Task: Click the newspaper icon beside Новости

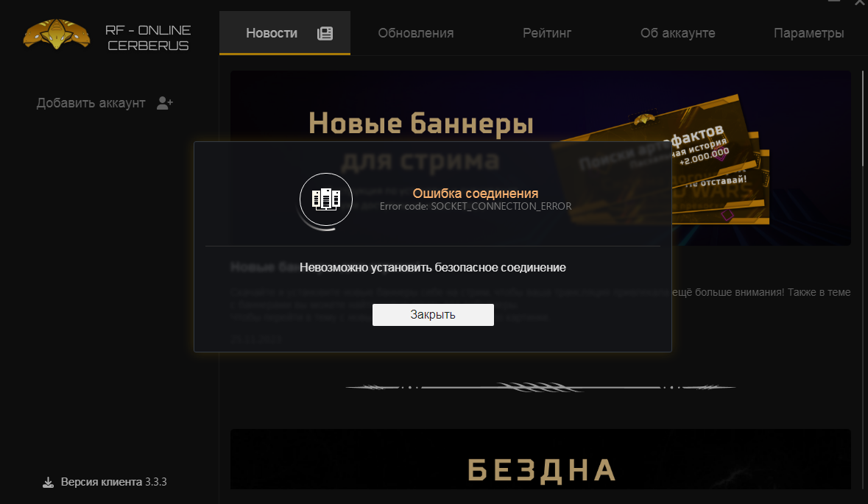Action: (325, 34)
